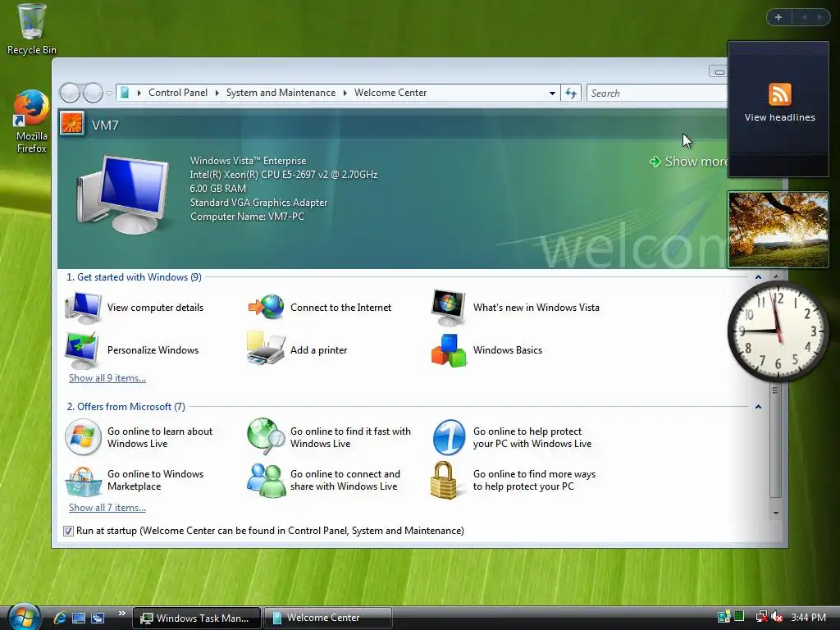This screenshot has width=840, height=630.
Task: Expand arrow after System and Maintenance breadcrumb
Action: pyautogui.click(x=345, y=93)
